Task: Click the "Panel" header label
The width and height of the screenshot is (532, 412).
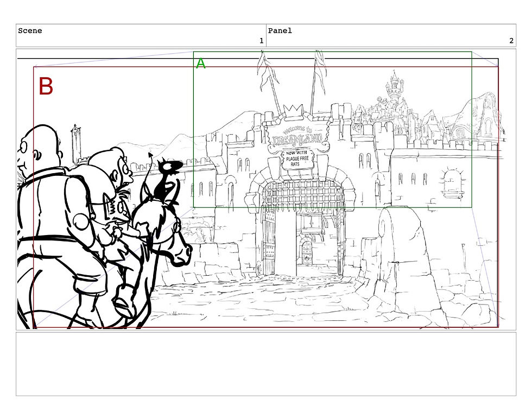Action: pyautogui.click(x=280, y=31)
